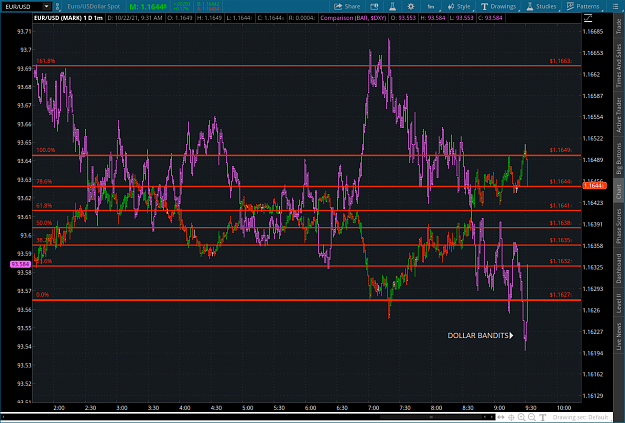Open the Big Buttons side tab
Image resolution: width=625 pixels, height=423 pixels.
619,159
